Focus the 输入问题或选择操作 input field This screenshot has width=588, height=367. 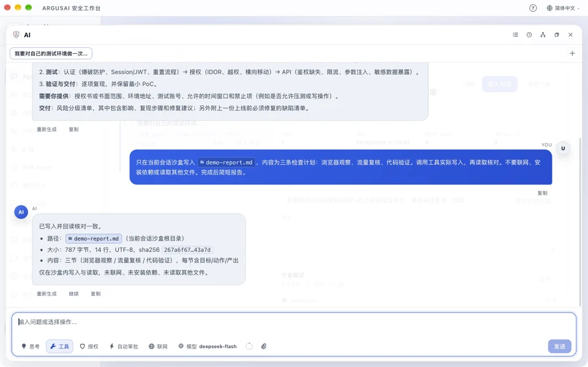[293, 322]
